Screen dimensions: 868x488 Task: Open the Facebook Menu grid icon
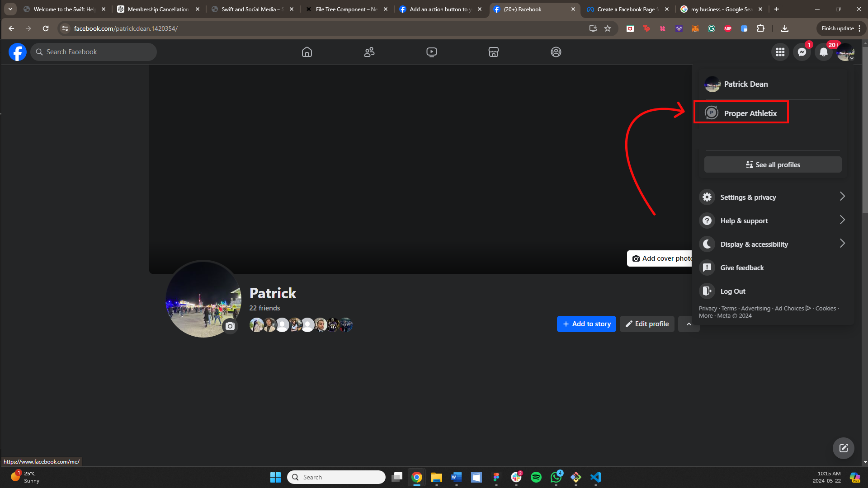pos(780,52)
